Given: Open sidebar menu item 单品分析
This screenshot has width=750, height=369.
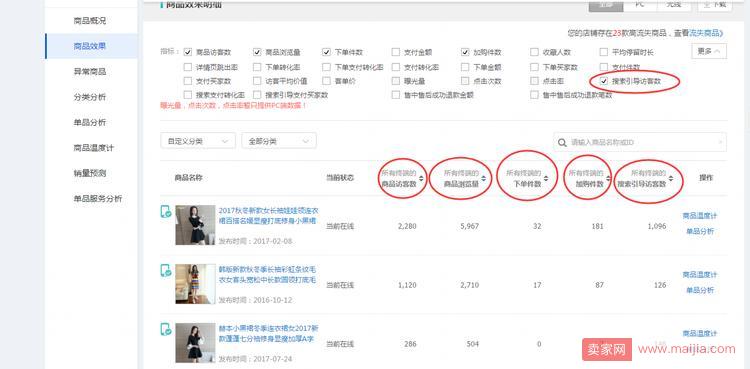Looking at the screenshot, I should [90, 123].
